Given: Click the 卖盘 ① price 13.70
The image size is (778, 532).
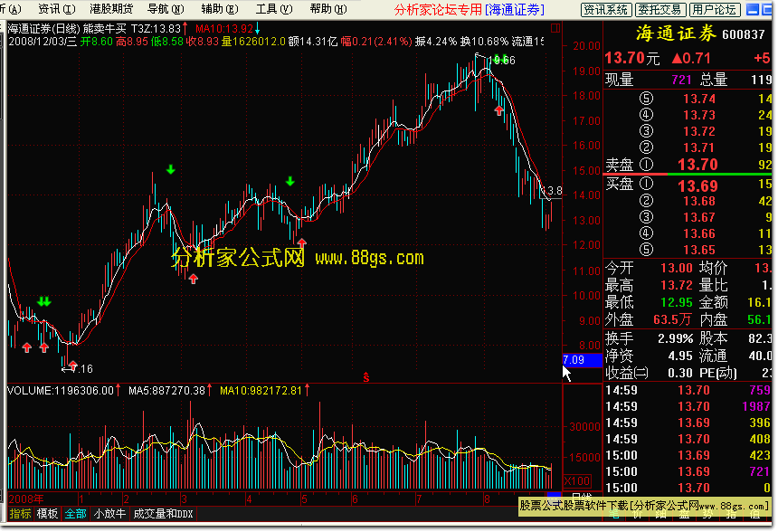Looking at the screenshot, I should pyautogui.click(x=697, y=165).
